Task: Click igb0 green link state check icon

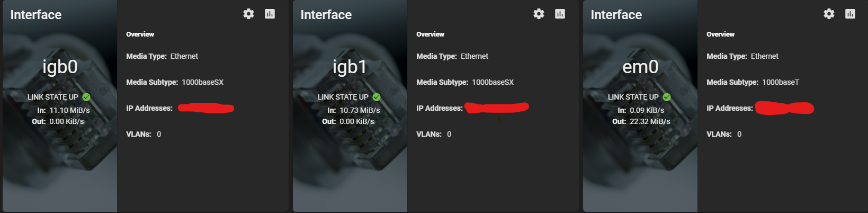Action: 86,97
